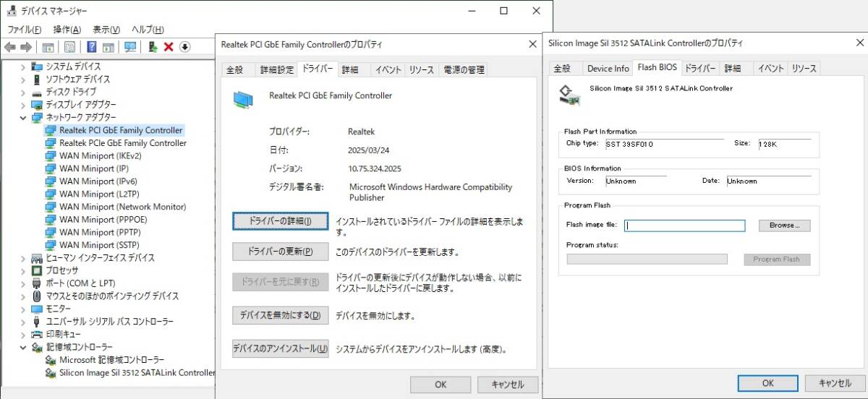Switch to 電源の管理 tab in Realtek properties
The image size is (868, 399).
click(463, 70)
